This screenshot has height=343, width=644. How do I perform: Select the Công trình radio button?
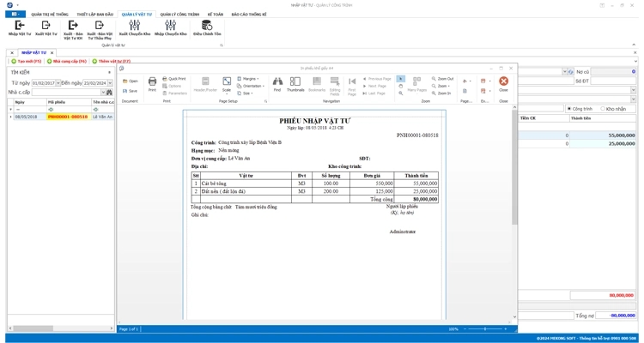click(569, 109)
